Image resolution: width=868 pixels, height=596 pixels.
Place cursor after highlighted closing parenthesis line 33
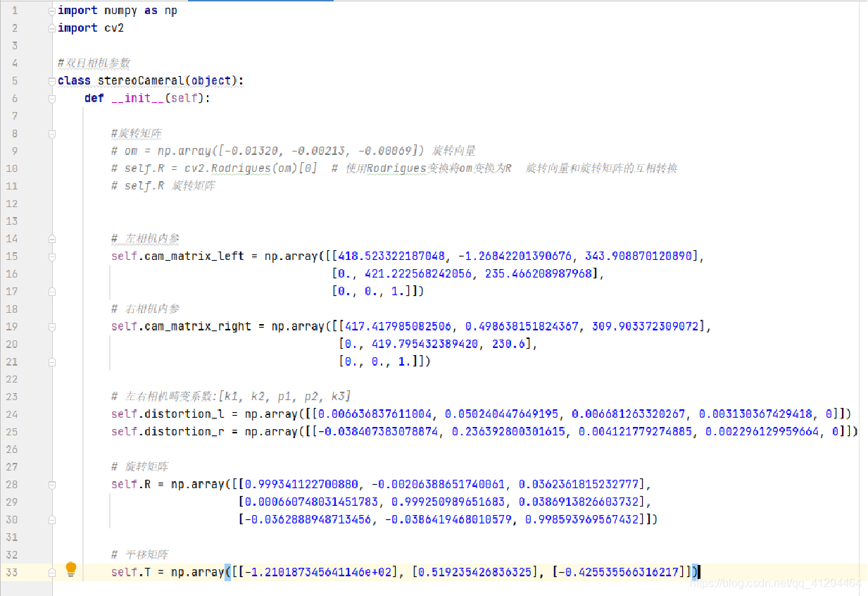point(699,572)
